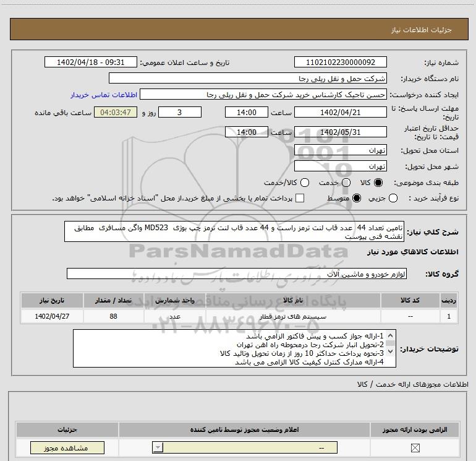The image size is (476, 461).
Task: Click the کد کالا column header
Action: pyautogui.click(x=410, y=300)
